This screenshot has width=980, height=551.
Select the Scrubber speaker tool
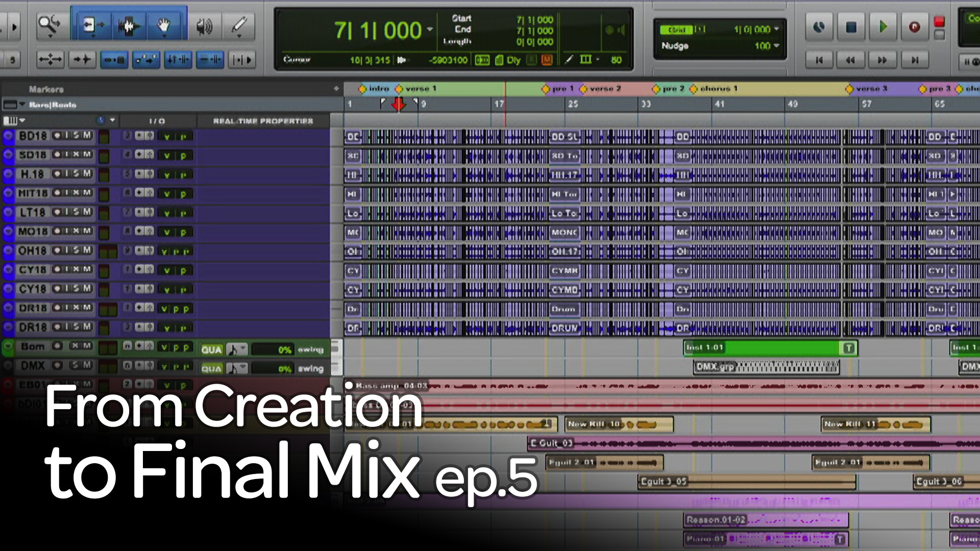pyautogui.click(x=205, y=26)
